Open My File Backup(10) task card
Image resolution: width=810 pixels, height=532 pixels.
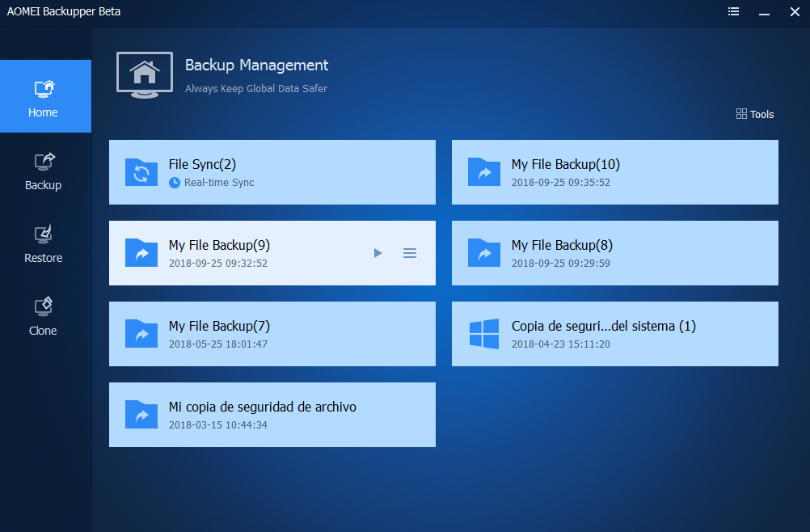pyautogui.click(x=614, y=171)
